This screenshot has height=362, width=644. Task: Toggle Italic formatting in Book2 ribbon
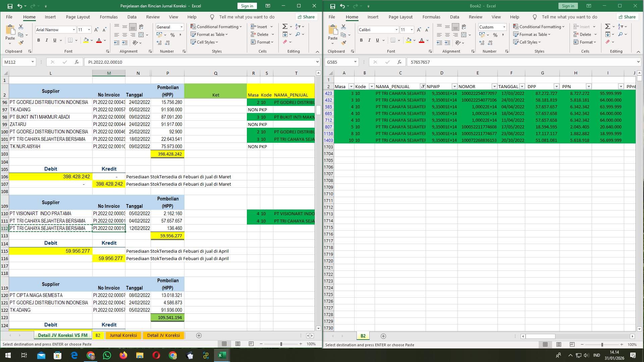click(369, 40)
